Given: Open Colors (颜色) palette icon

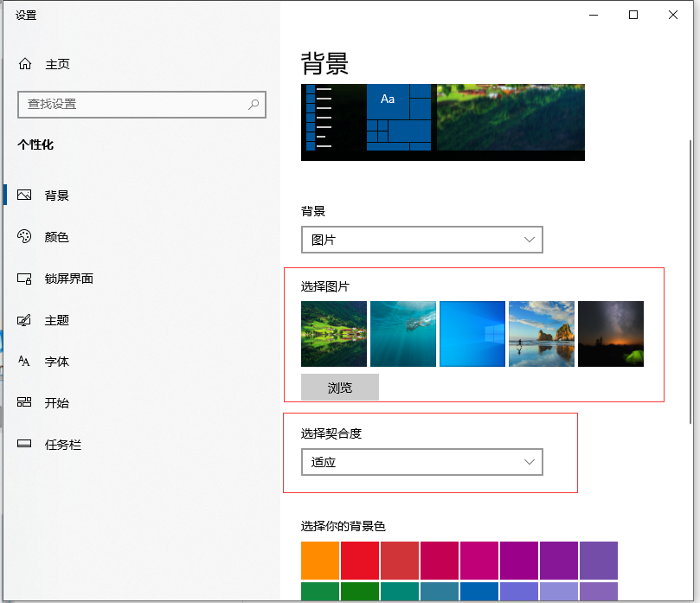Looking at the screenshot, I should [25, 237].
